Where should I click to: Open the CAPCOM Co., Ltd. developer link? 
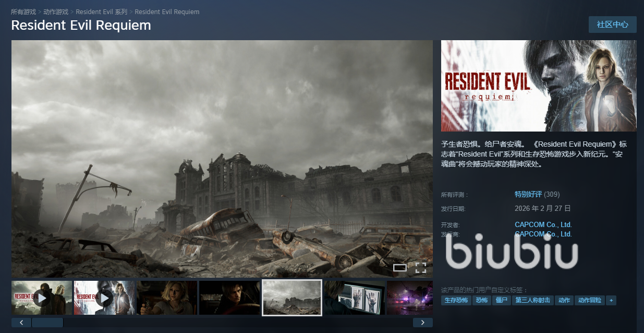pos(543,225)
